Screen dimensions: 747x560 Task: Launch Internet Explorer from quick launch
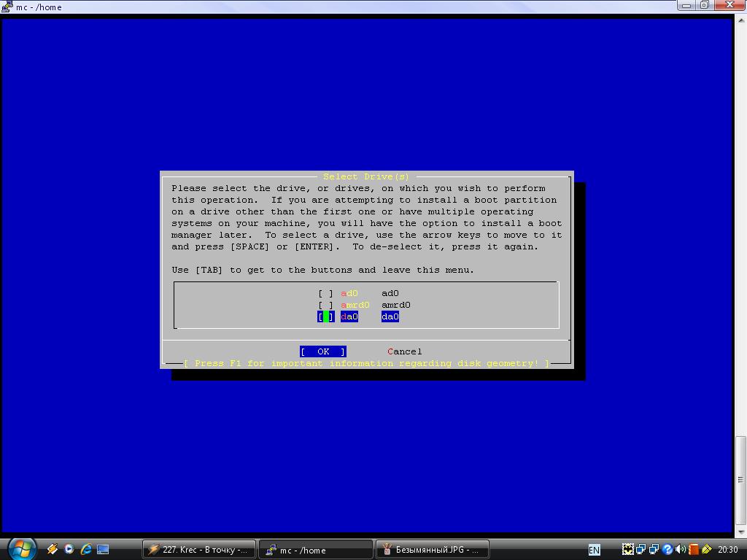86,550
